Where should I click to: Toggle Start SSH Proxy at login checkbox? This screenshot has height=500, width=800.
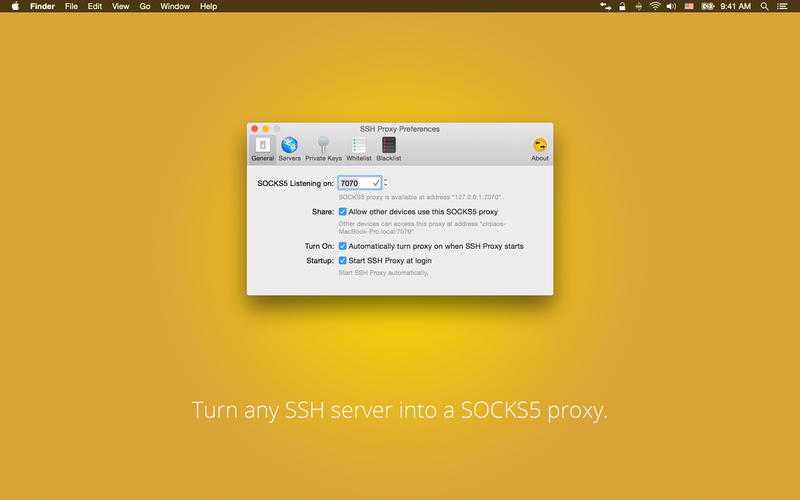(342, 260)
